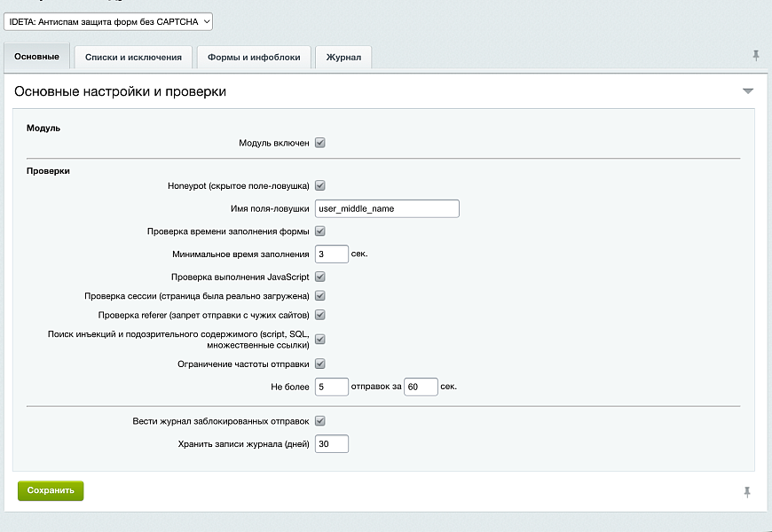
Task: Click the отправок за text
Action: point(376,387)
